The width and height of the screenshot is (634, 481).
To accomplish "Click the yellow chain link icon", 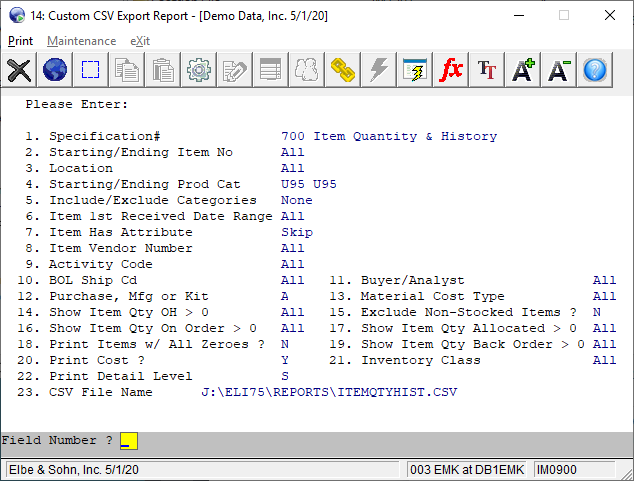I will pyautogui.click(x=342, y=70).
